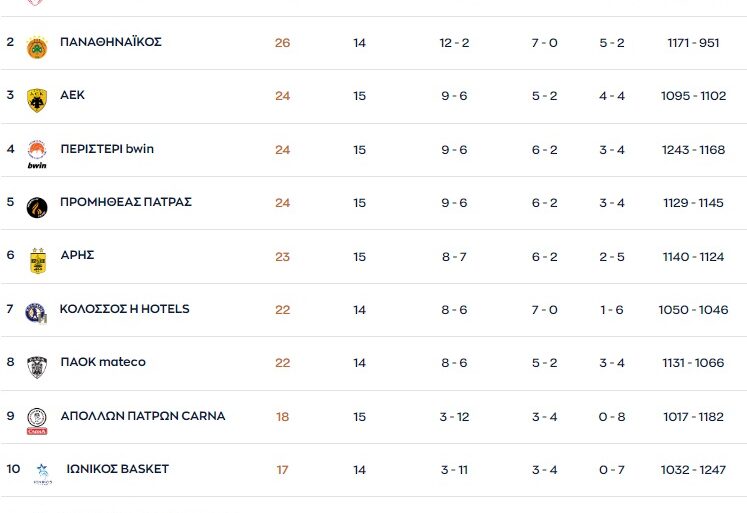Select the ΚΟΛΟΣΣΟΣ Η HOTELS team name
Viewport: 747px width, 513px height.
[125, 309]
